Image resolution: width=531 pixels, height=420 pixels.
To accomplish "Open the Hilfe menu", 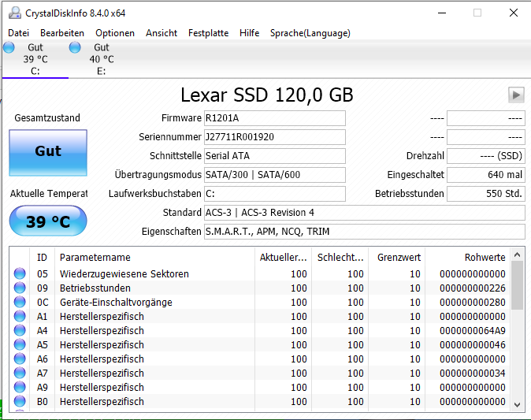I will 249,33.
